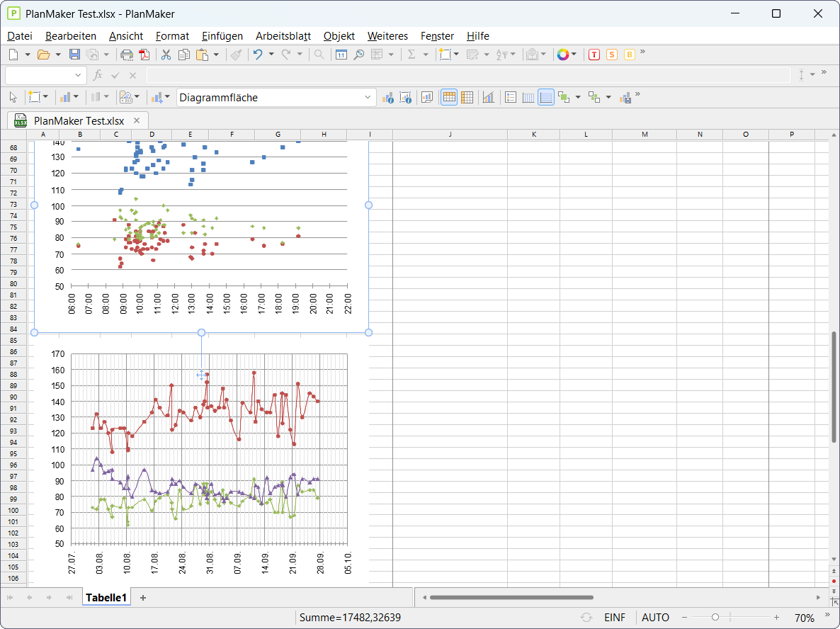Image resolution: width=840 pixels, height=629 pixels.
Task: Toggle data series in rows button (highlighted)
Action: point(449,98)
